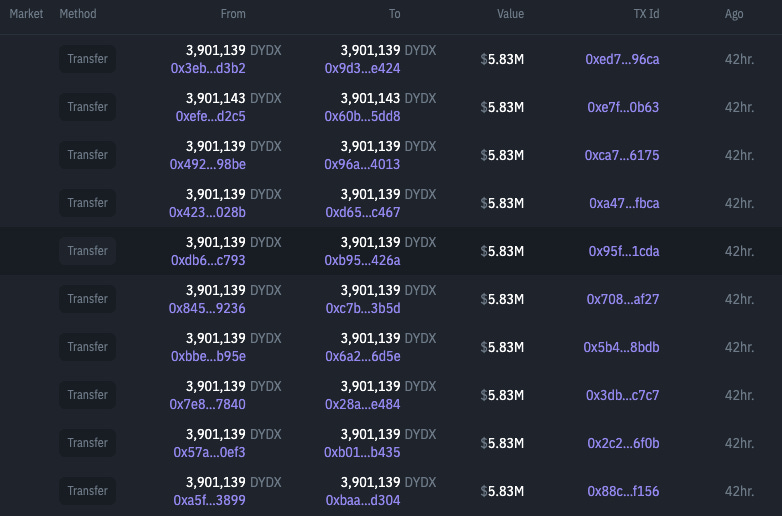Viewport: 782px width, 516px height.
Task: Click 42hr. in the 0x2c2...6f0b row
Action: click(739, 443)
